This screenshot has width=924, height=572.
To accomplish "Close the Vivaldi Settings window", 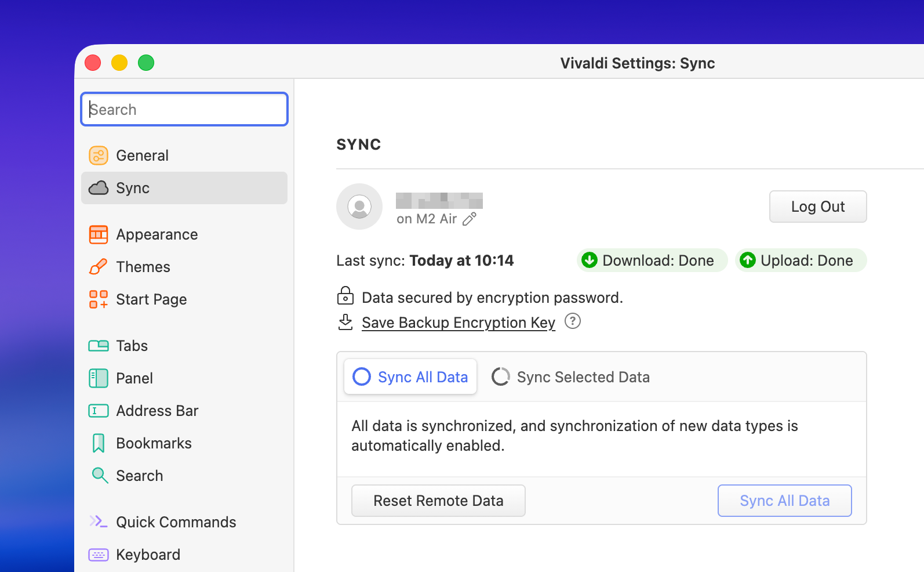I will [x=93, y=63].
